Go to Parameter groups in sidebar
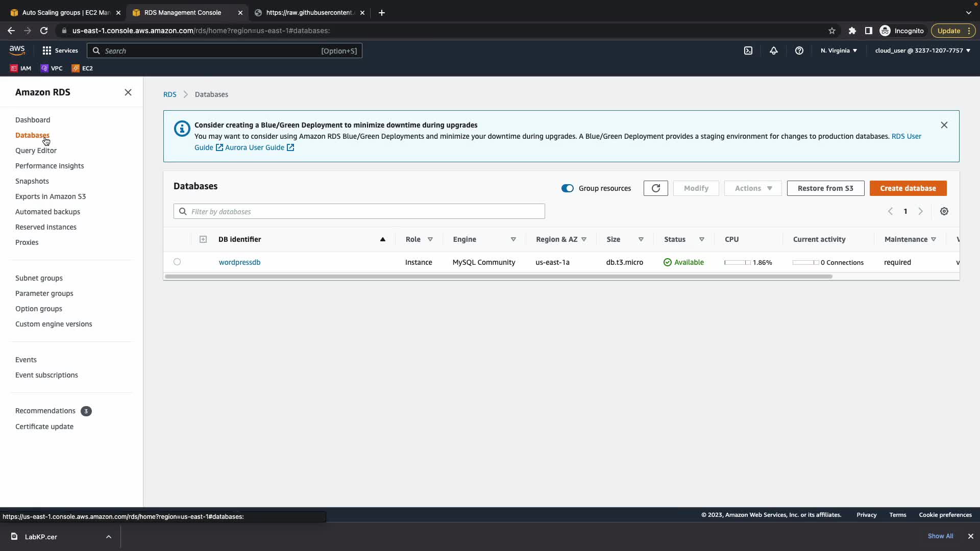The image size is (980, 551). (x=44, y=293)
